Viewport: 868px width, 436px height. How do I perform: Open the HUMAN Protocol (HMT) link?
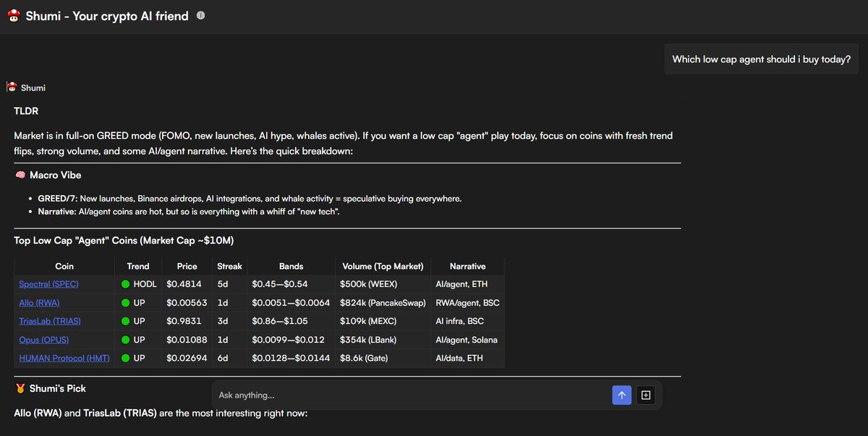pyautogui.click(x=64, y=358)
